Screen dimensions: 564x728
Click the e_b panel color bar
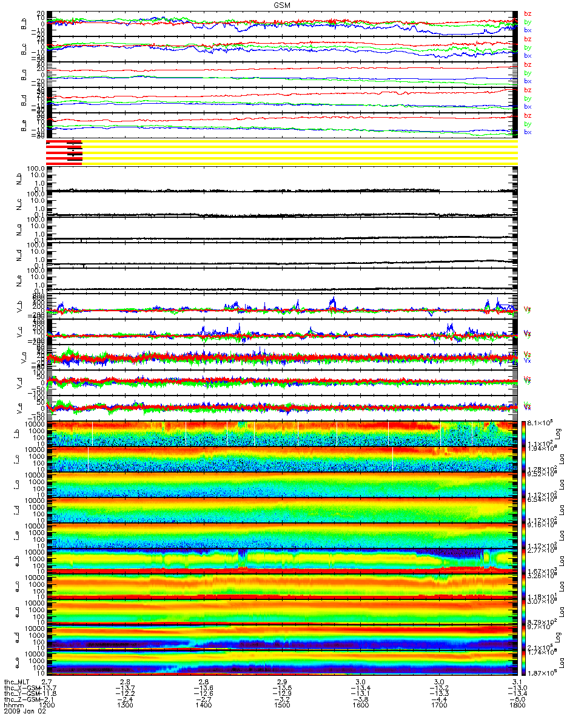point(524,561)
